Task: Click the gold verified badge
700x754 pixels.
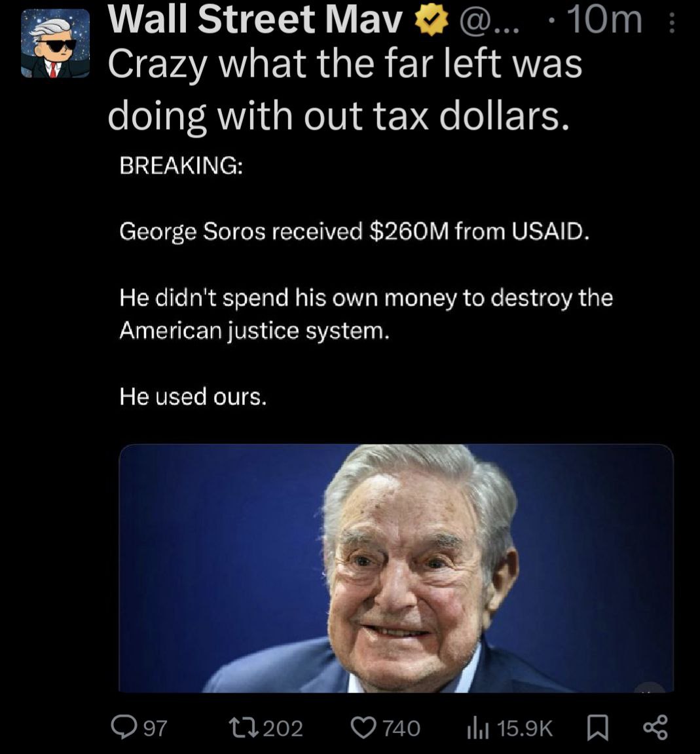Action: click(430, 23)
